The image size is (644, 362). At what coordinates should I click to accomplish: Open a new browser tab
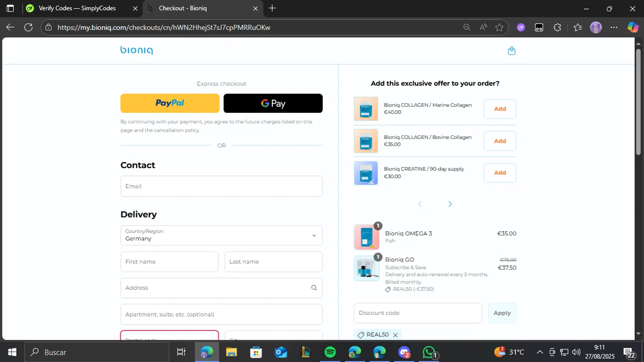pyautogui.click(x=272, y=8)
